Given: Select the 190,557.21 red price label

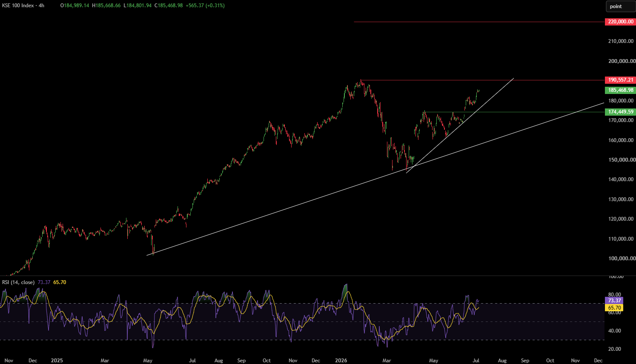Looking at the screenshot, I should [x=620, y=80].
